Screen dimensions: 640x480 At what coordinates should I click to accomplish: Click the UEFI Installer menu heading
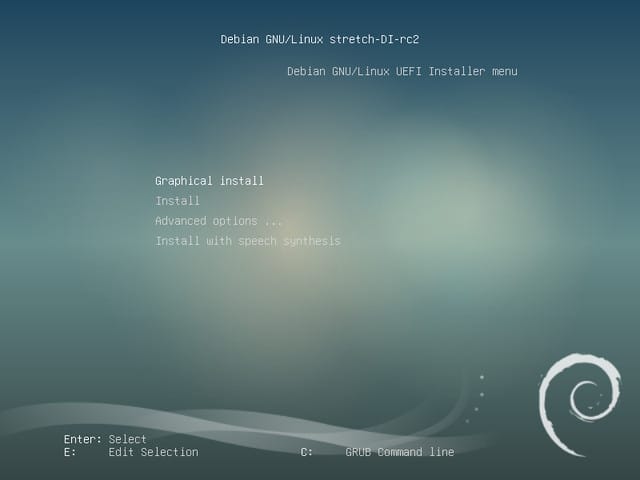tap(402, 71)
